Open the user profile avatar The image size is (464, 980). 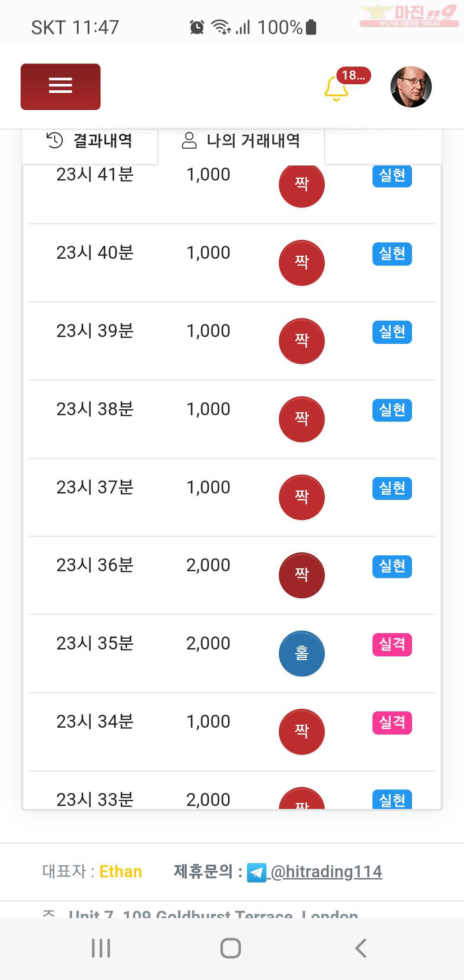click(411, 87)
